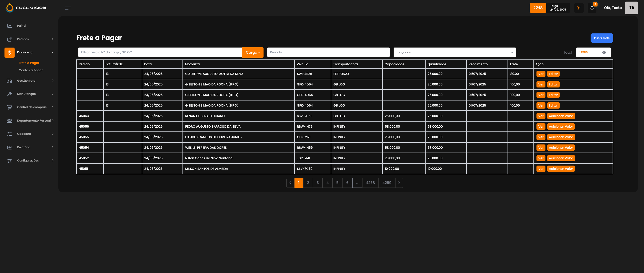Click the Gestão frota truck icon
The height and width of the screenshot is (273, 644).
coord(9,81)
